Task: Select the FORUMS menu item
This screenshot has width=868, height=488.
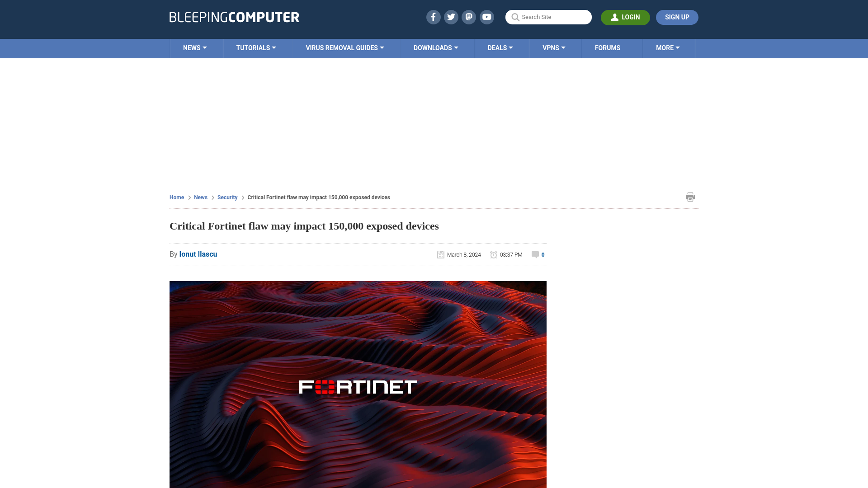Action: coord(608,47)
